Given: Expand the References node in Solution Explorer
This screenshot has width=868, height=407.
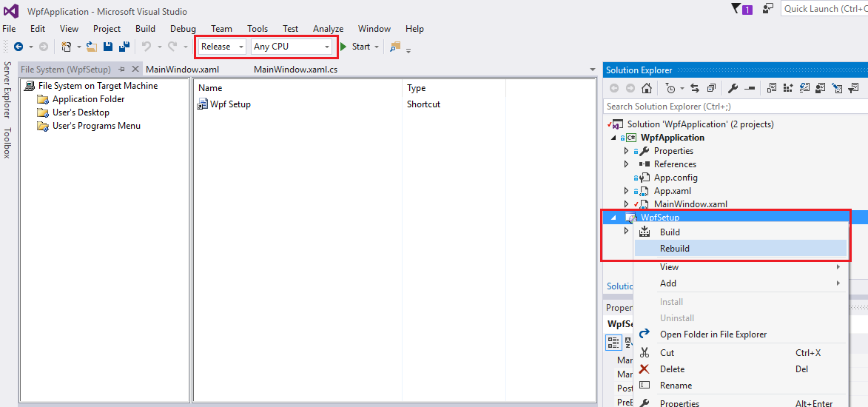Looking at the screenshot, I should [626, 164].
